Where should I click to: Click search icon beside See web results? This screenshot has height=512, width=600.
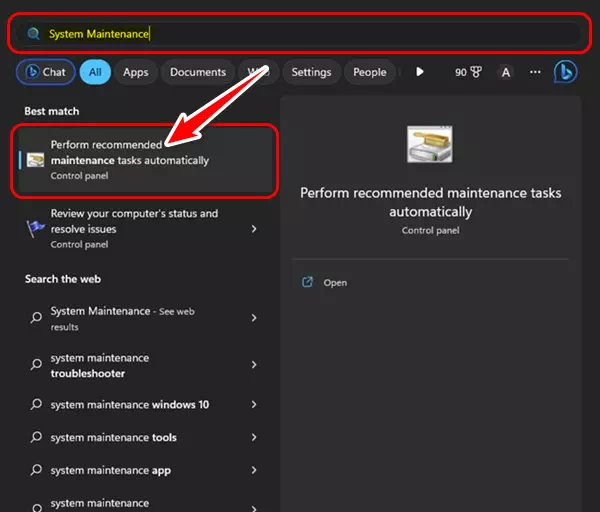(36, 317)
